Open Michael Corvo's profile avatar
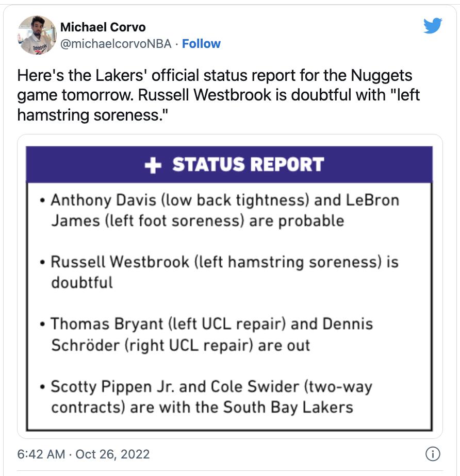Screen dimensions: 460x476 pos(37,35)
